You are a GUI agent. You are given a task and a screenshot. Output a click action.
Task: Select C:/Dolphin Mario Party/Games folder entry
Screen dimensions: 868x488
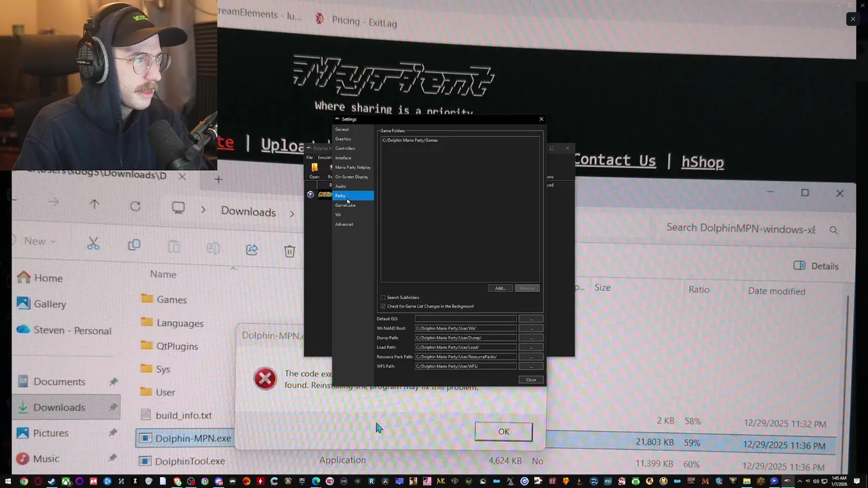[x=460, y=140]
